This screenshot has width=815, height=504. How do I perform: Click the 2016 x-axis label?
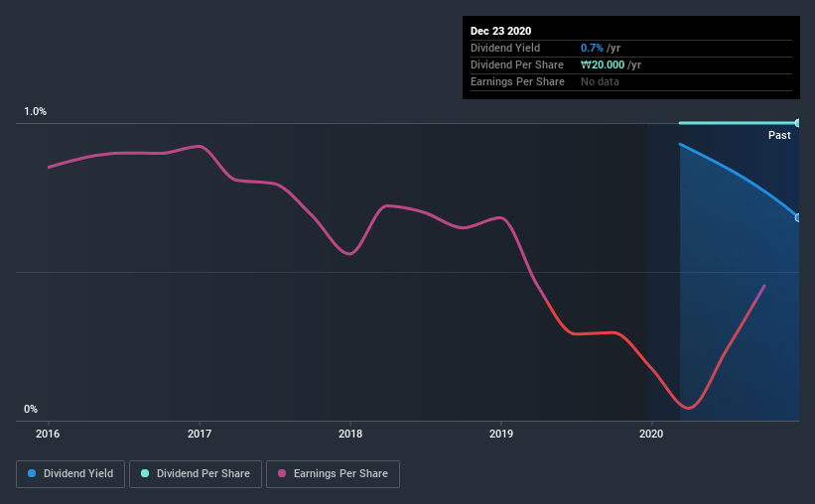(48, 434)
